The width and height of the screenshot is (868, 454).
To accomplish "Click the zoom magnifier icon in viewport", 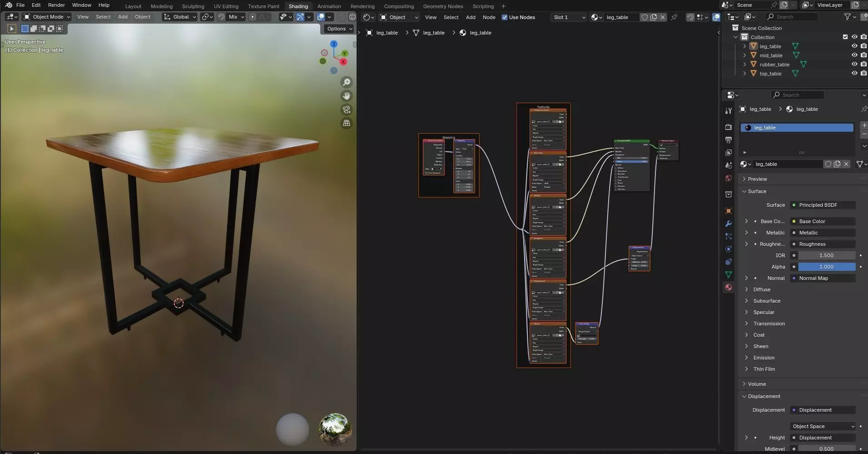I will coord(347,82).
